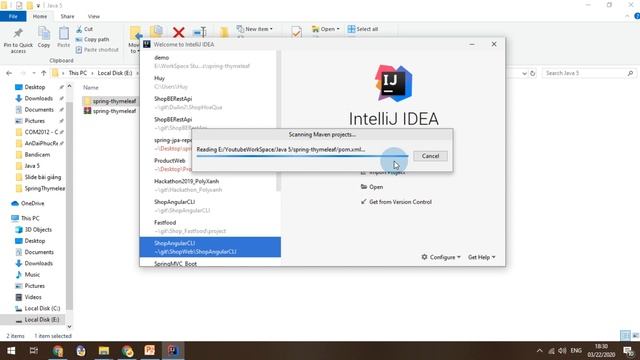This screenshot has width=640, height=360.
Task: Click Explorer Up arrow
Action: click(44, 73)
